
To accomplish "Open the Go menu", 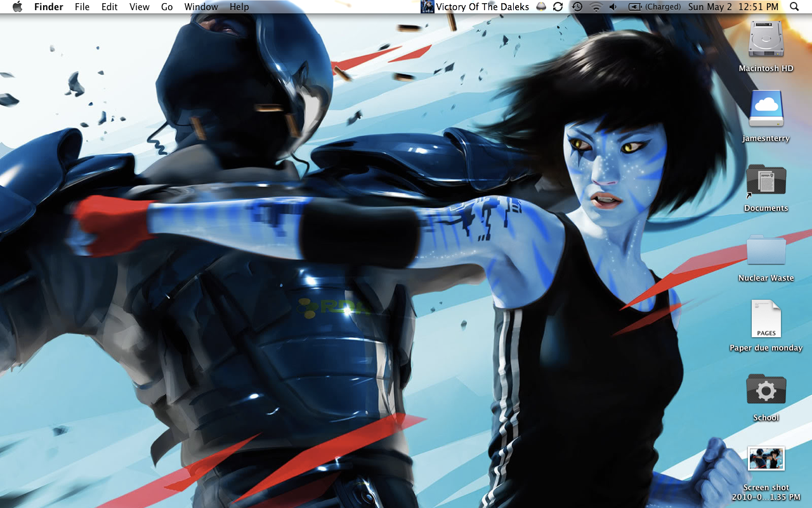I will [x=167, y=7].
